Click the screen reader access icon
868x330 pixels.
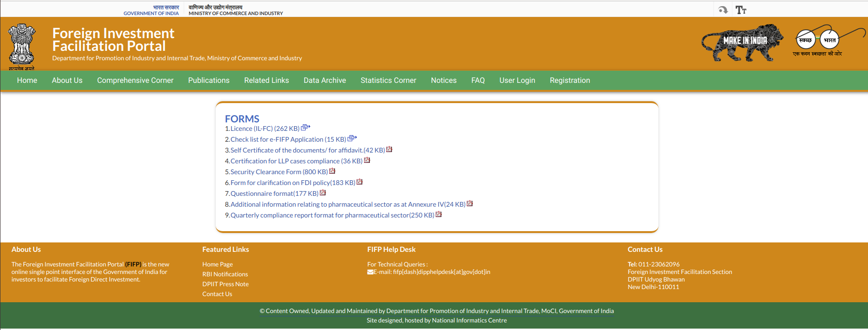coord(723,10)
